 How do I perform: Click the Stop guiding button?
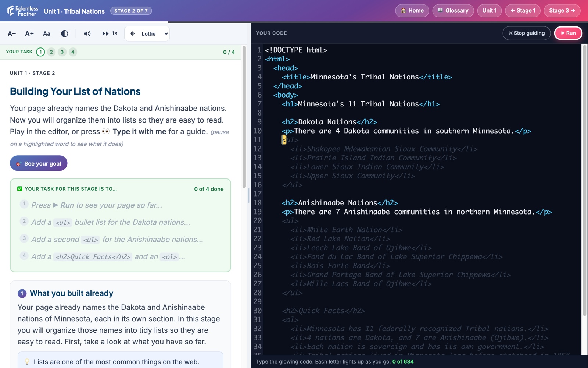526,33
